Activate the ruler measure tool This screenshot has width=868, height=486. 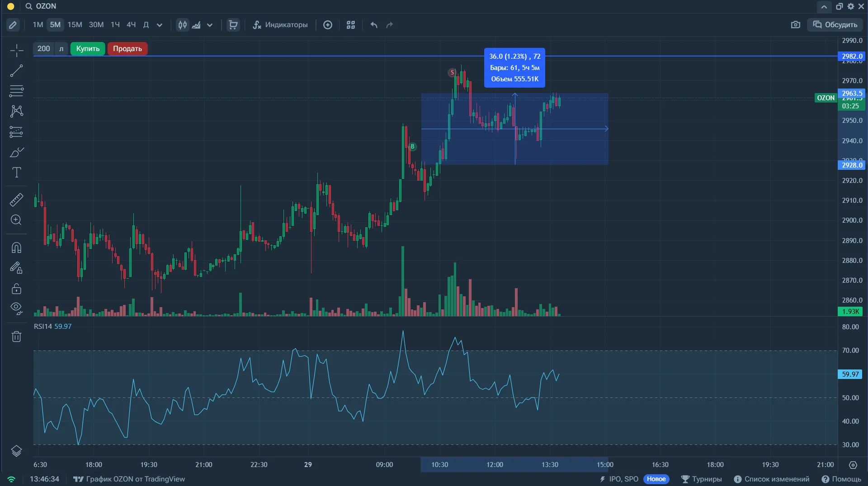pos(16,200)
